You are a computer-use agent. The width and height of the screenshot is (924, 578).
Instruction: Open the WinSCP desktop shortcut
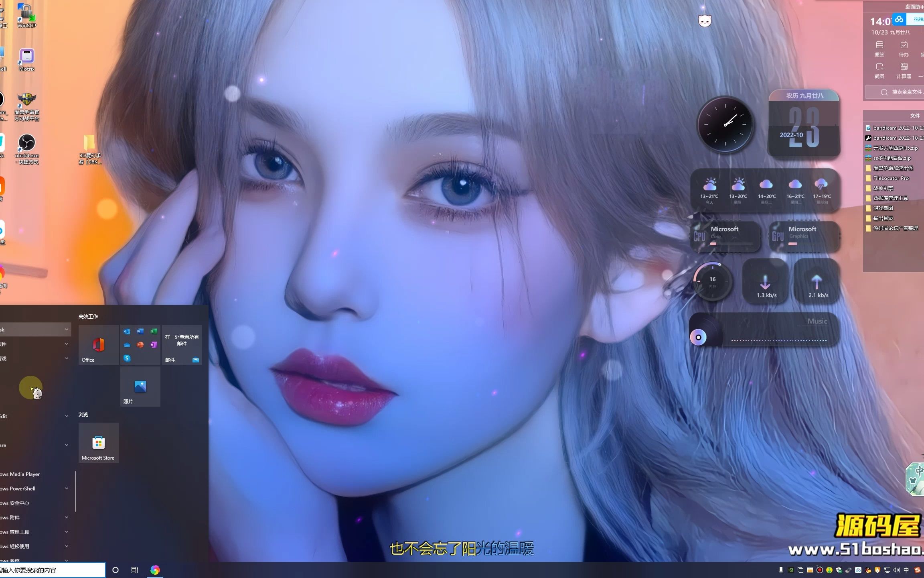click(x=26, y=15)
